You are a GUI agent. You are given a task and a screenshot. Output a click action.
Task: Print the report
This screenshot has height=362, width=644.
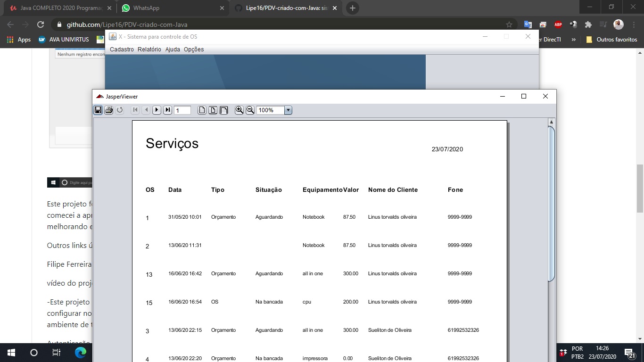click(x=108, y=110)
